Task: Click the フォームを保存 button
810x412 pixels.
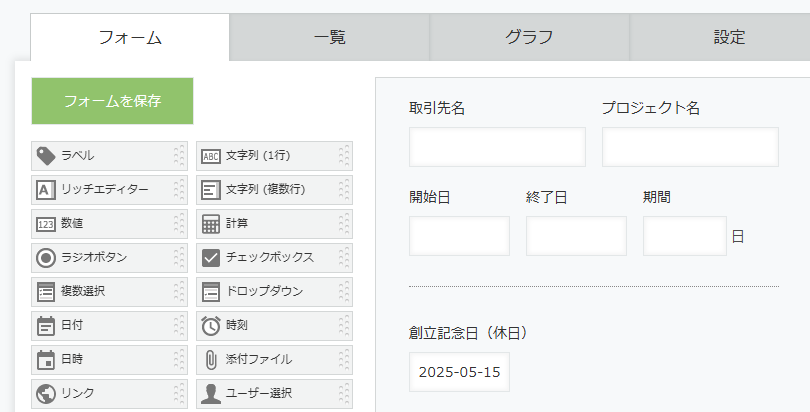Action: coord(113,101)
